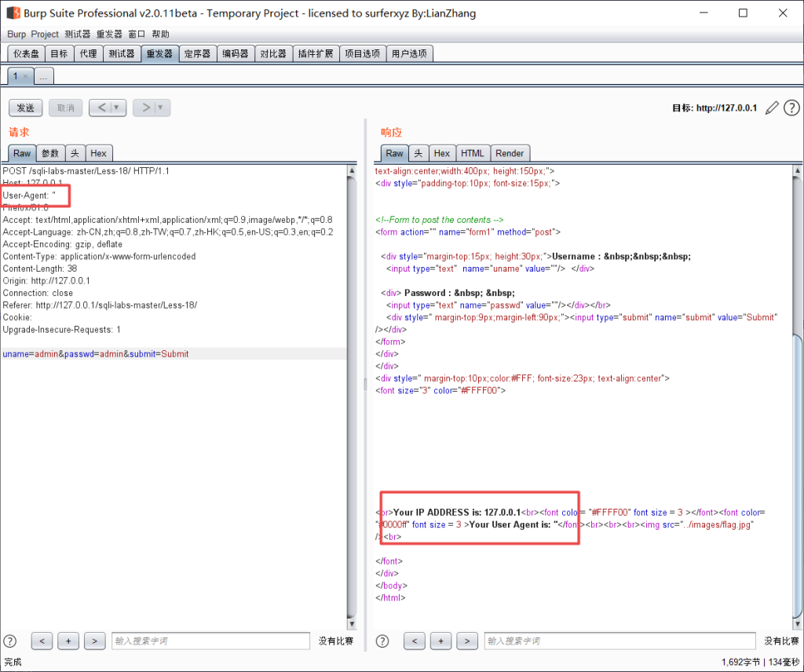
Task: Open the 头 tab in the request pane
Action: tap(75, 153)
